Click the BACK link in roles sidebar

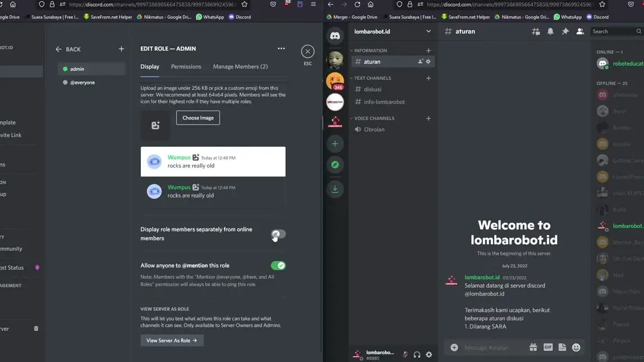73,49
